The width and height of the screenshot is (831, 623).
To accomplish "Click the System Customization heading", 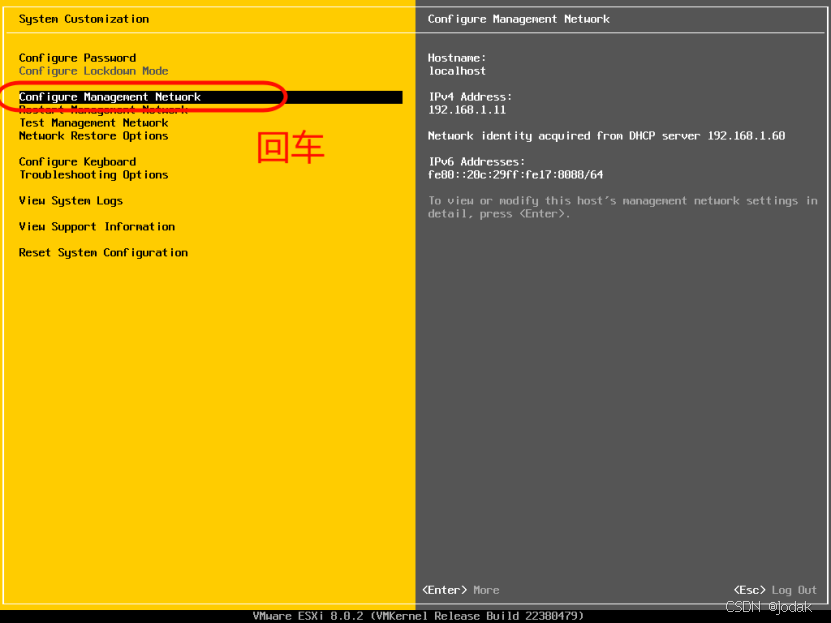I will [x=84, y=20].
